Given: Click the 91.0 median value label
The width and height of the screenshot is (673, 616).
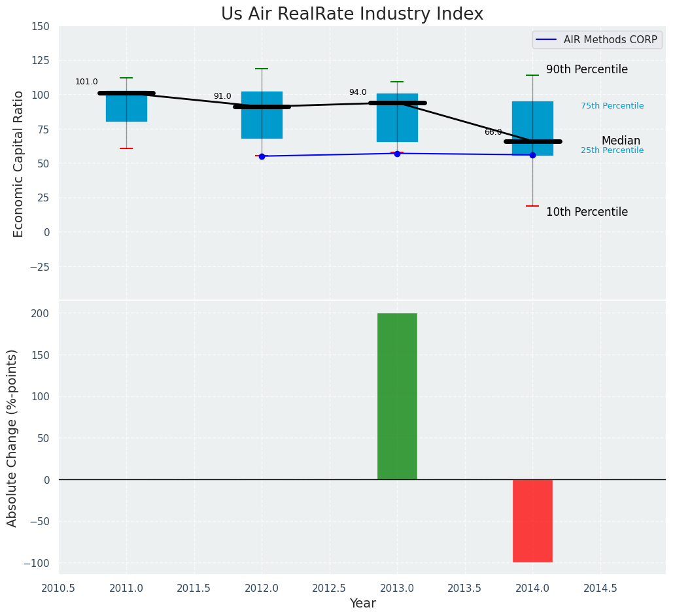Looking at the screenshot, I should coord(222,97).
